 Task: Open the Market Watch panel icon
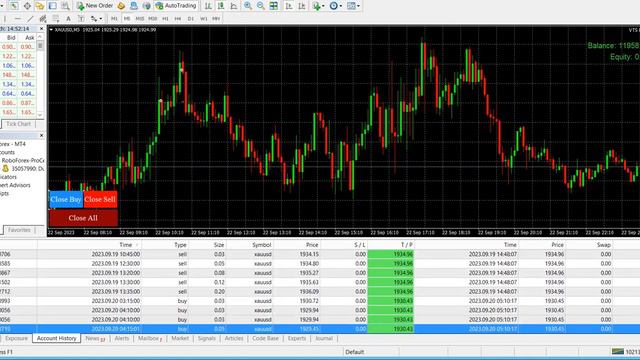[14, 6]
